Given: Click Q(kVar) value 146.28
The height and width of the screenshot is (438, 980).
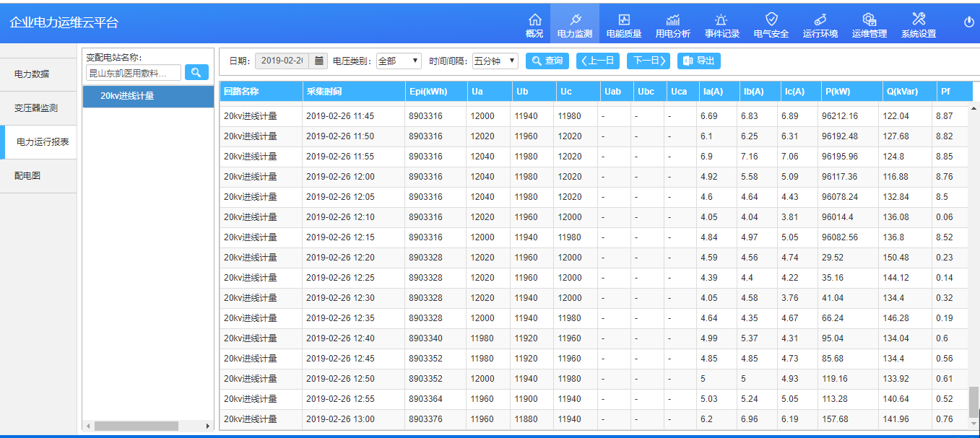Looking at the screenshot, I should click(x=896, y=318).
